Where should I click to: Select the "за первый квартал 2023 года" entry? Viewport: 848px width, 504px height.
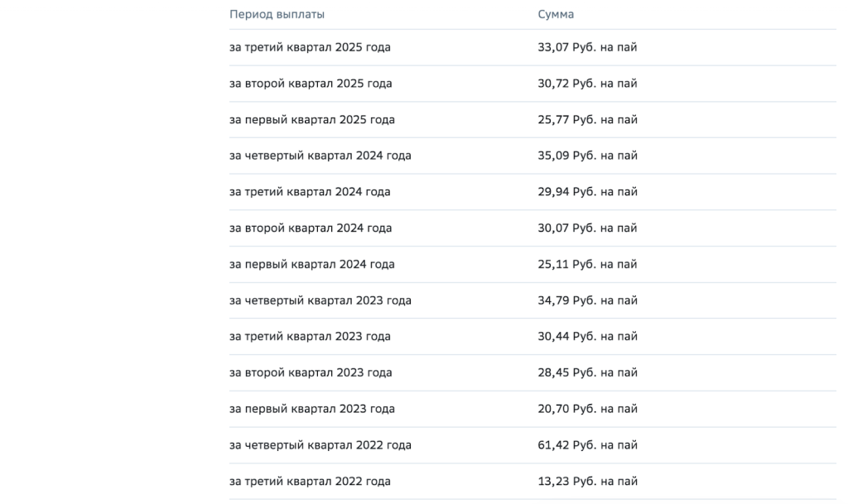click(311, 409)
